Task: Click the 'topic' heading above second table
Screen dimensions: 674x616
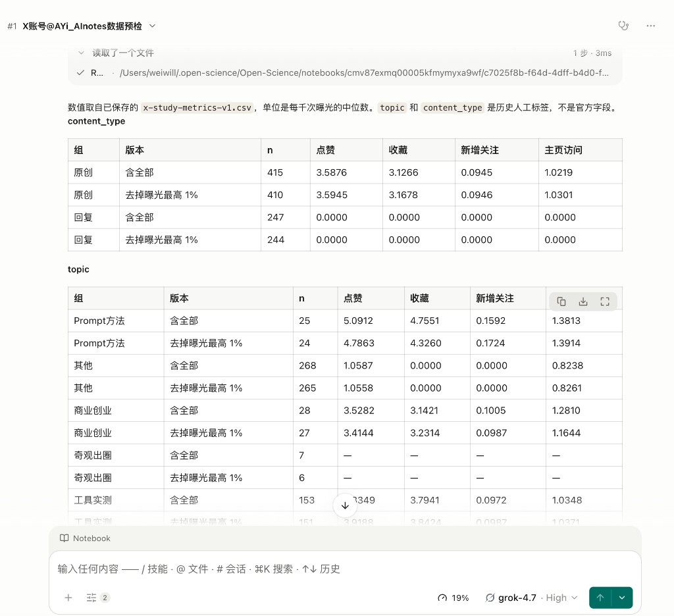Action: click(x=78, y=269)
